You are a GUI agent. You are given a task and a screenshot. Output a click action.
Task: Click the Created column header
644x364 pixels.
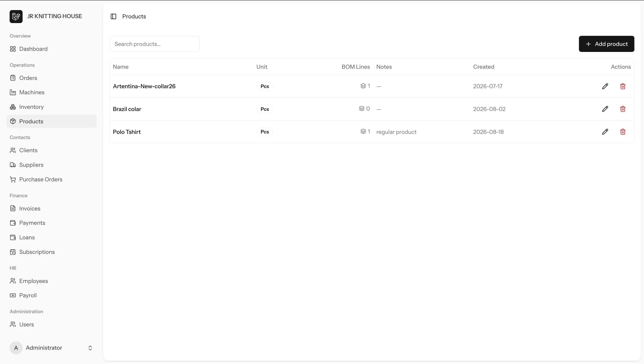(483, 67)
